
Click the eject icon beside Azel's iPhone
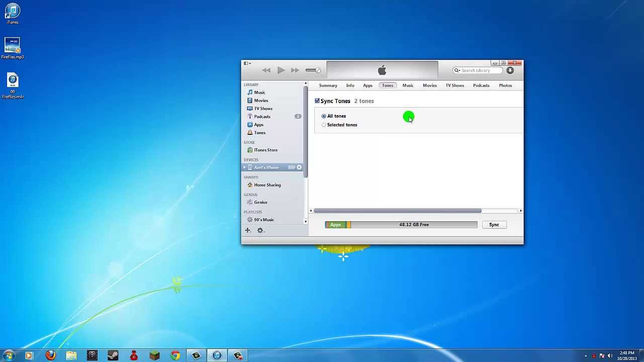299,167
